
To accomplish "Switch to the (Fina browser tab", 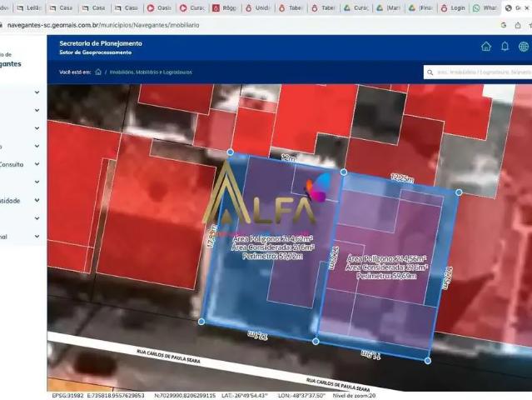I will click(420, 7).
